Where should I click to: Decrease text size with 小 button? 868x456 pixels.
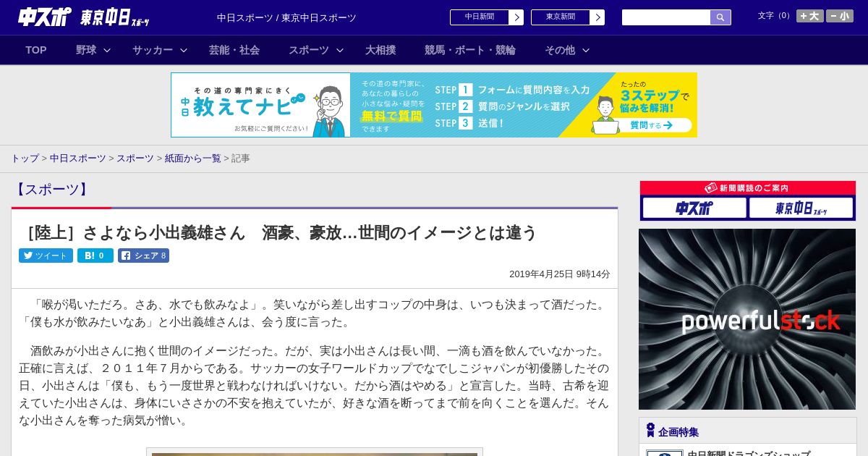[x=840, y=16]
